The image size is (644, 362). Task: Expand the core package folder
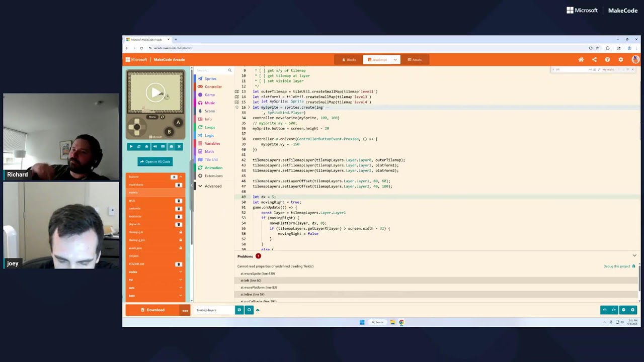click(x=155, y=288)
